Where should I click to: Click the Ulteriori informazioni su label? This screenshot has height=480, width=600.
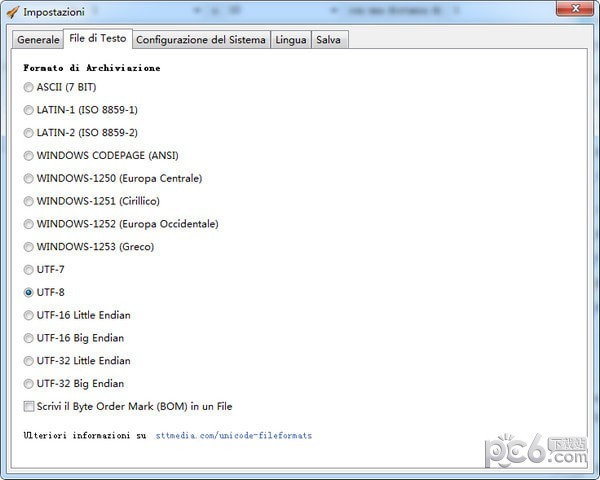[85, 436]
